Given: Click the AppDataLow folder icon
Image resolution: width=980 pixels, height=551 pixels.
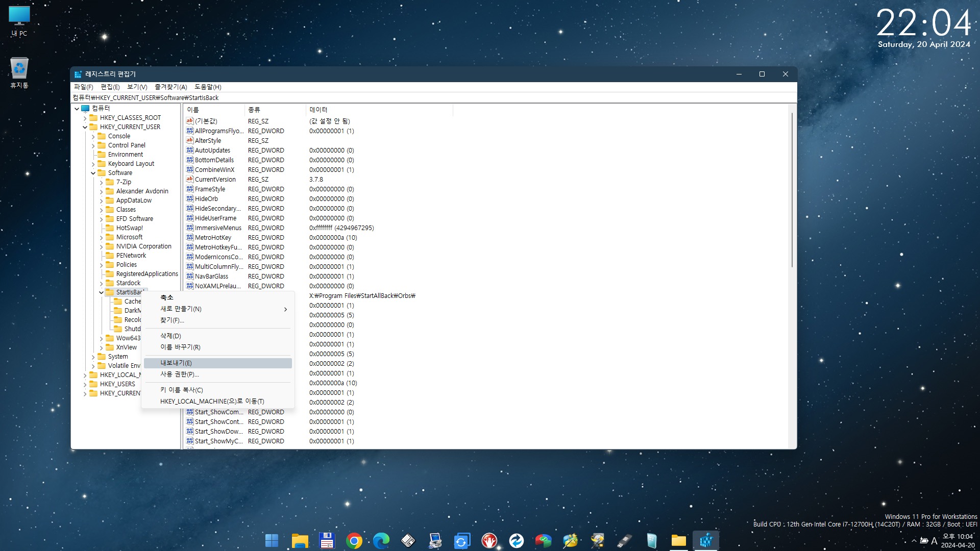Looking at the screenshot, I should point(110,200).
